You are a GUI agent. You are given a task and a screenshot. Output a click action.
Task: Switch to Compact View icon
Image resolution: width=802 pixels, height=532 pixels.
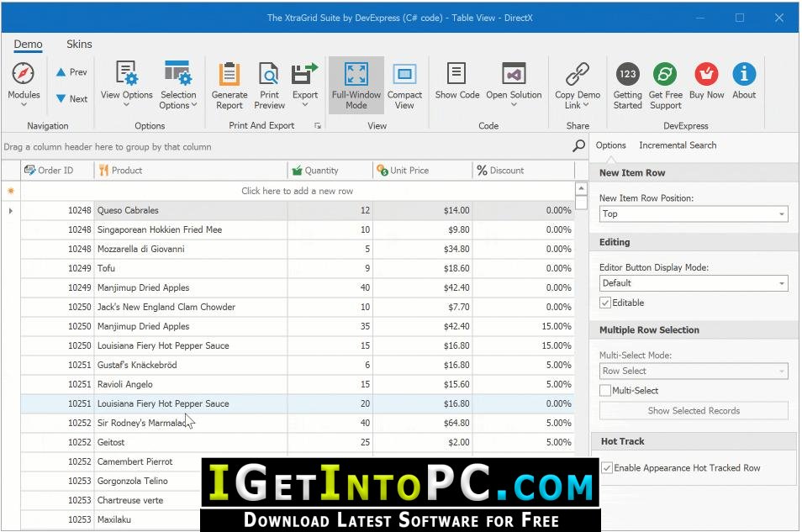[x=404, y=74]
